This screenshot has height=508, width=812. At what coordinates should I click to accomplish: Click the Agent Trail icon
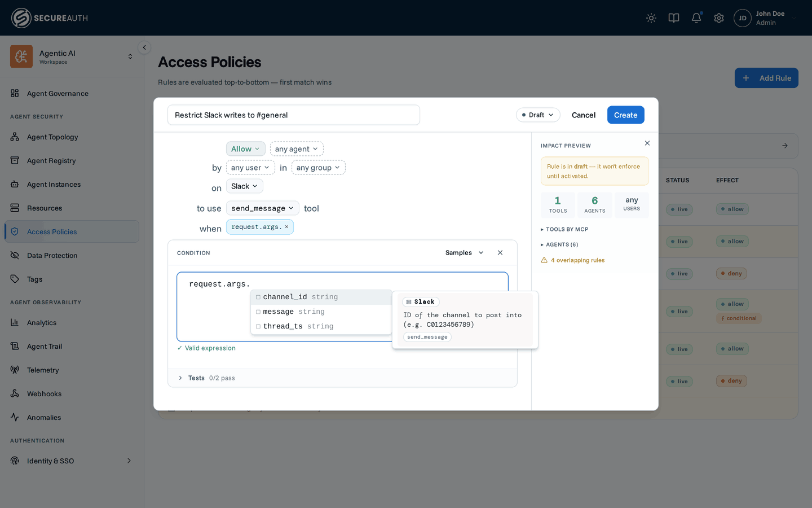pyautogui.click(x=15, y=346)
